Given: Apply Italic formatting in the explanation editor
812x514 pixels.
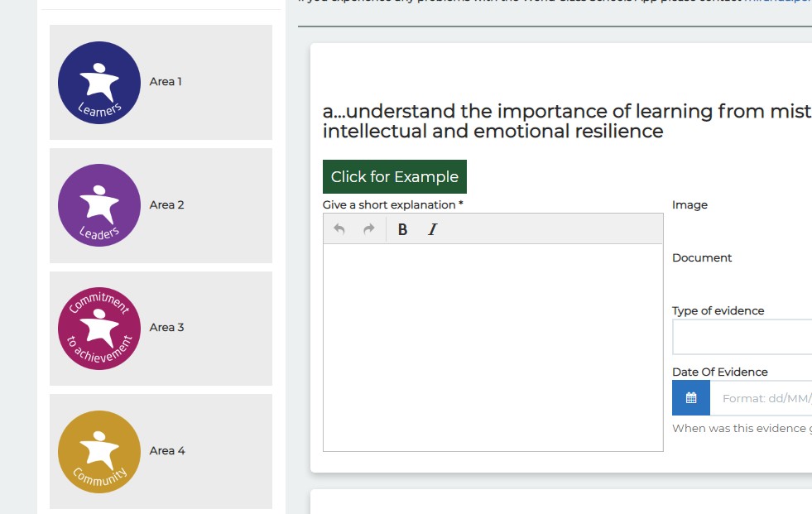Looking at the screenshot, I should 431,229.
